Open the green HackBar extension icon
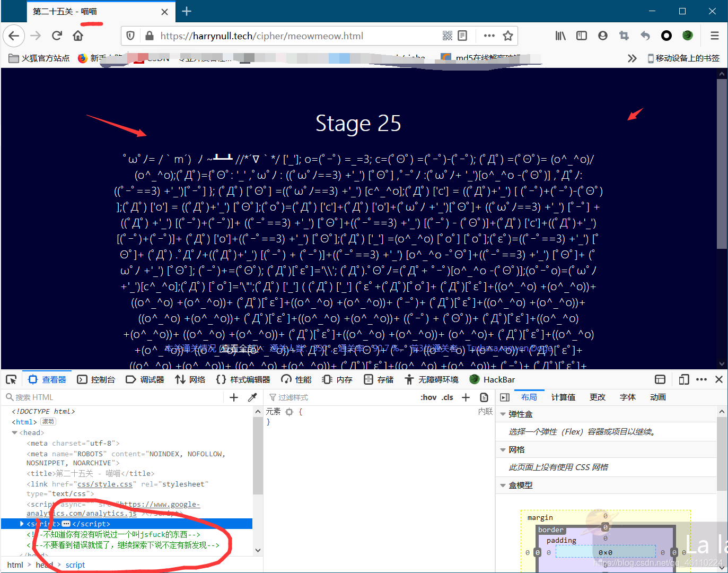Viewport: 728px width, 573px height. tap(688, 36)
